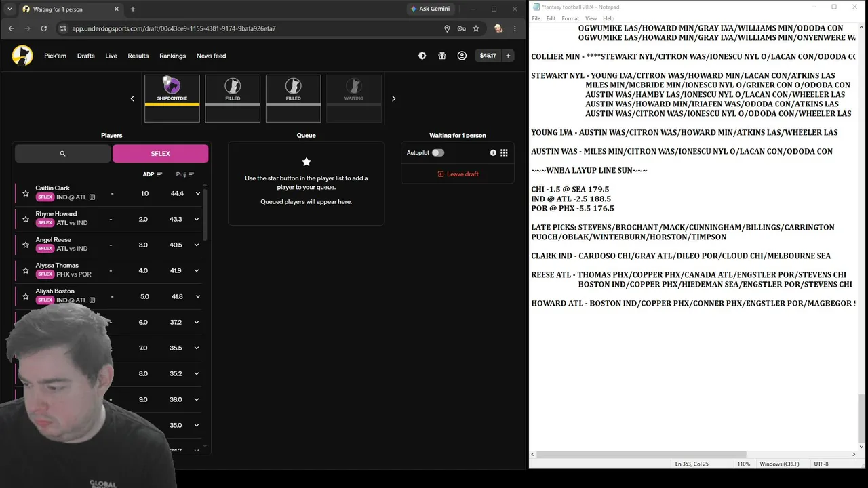Open Notepad Help menu
868x488 pixels.
[x=608, y=18]
